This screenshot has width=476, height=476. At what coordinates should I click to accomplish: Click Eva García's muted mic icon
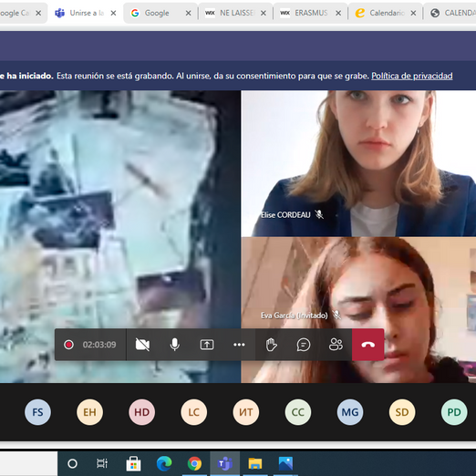[x=336, y=315]
